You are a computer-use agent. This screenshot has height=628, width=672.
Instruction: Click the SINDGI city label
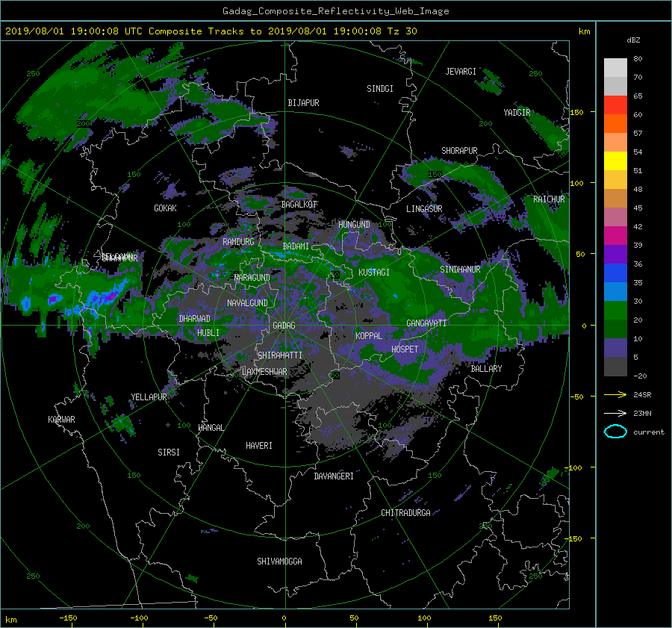click(380, 89)
